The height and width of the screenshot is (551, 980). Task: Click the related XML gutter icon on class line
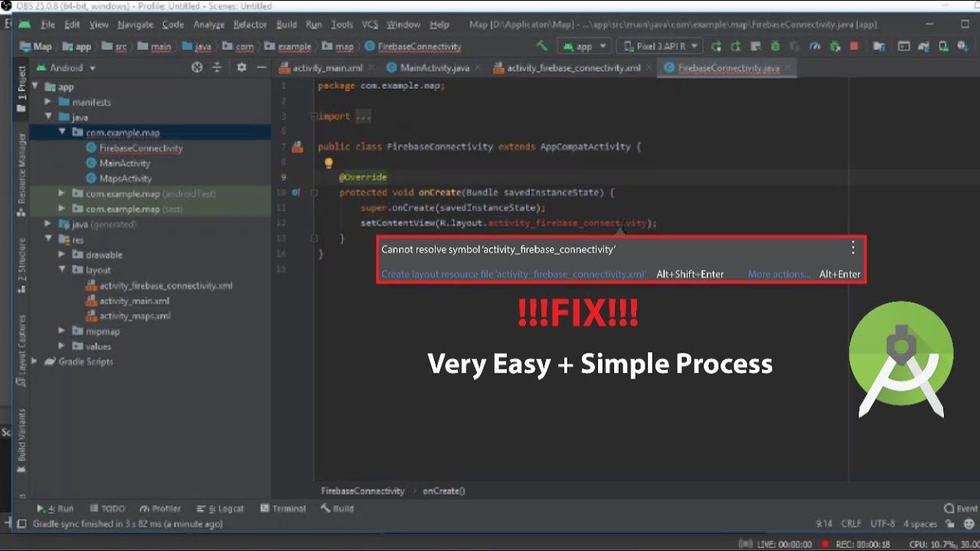coord(297,147)
